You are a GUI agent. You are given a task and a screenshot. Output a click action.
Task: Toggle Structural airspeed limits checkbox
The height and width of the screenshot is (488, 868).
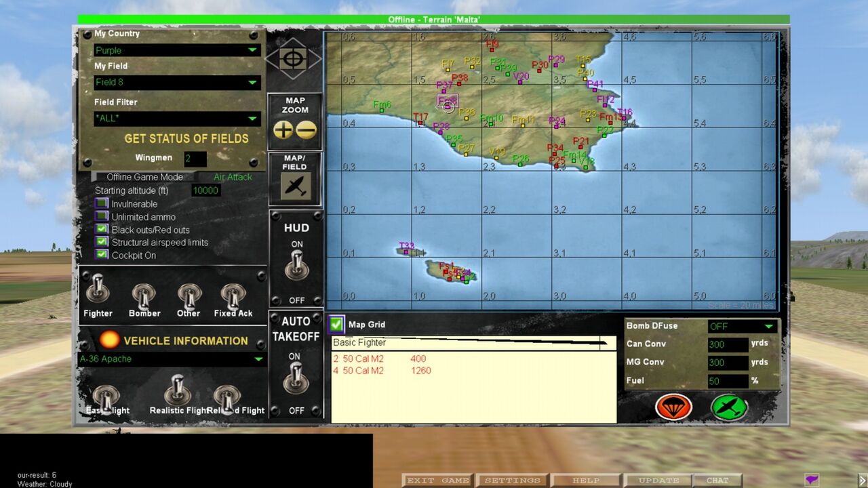point(102,242)
